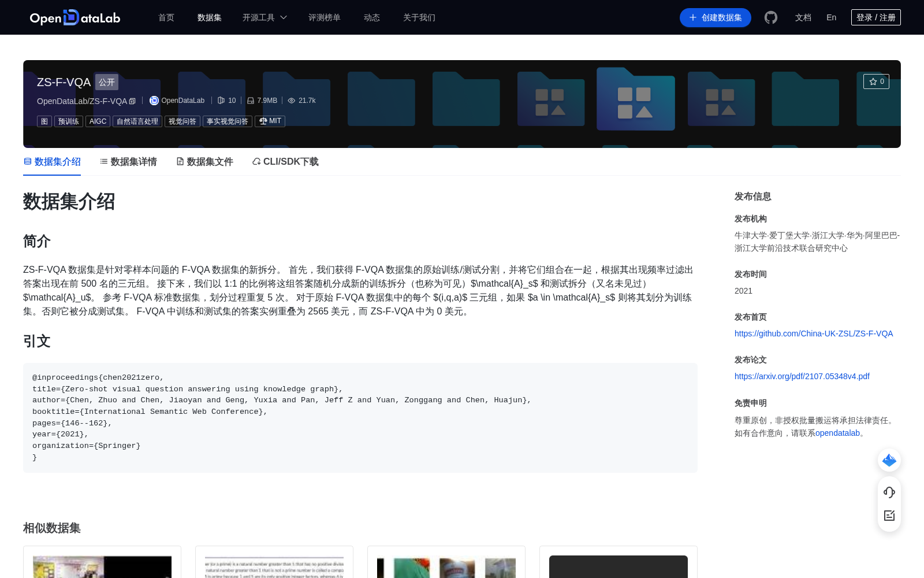Switch to the 数据集文件 tab
Image resolution: width=924 pixels, height=578 pixels.
[x=204, y=162]
